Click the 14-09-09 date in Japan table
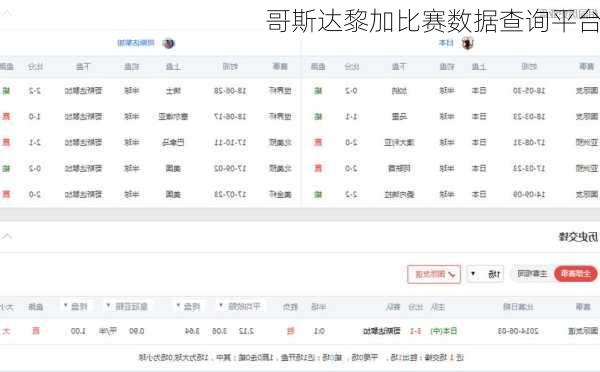Image resolution: width=600 pixels, height=372 pixels. pos(529,195)
